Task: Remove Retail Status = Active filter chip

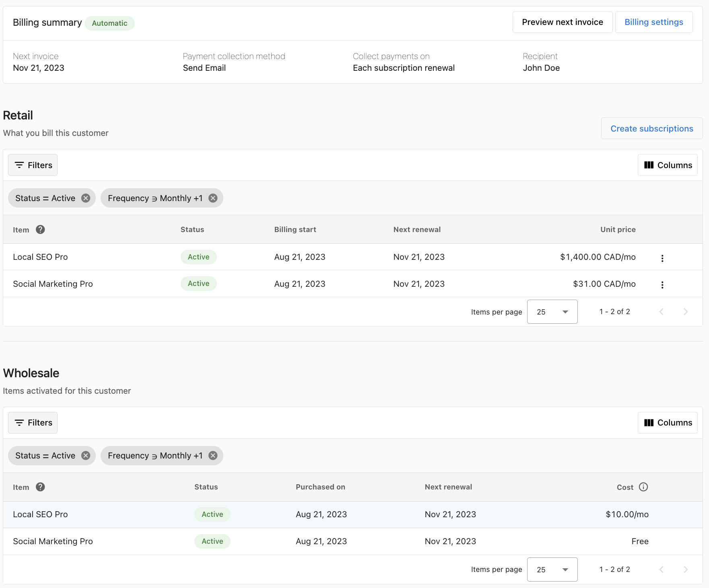Action: (86, 198)
